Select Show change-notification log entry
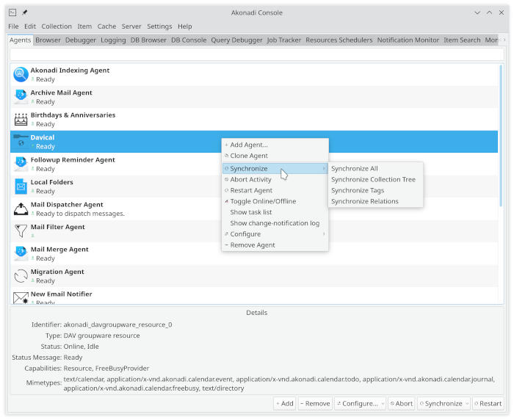The height and width of the screenshot is (420, 514). tap(275, 223)
